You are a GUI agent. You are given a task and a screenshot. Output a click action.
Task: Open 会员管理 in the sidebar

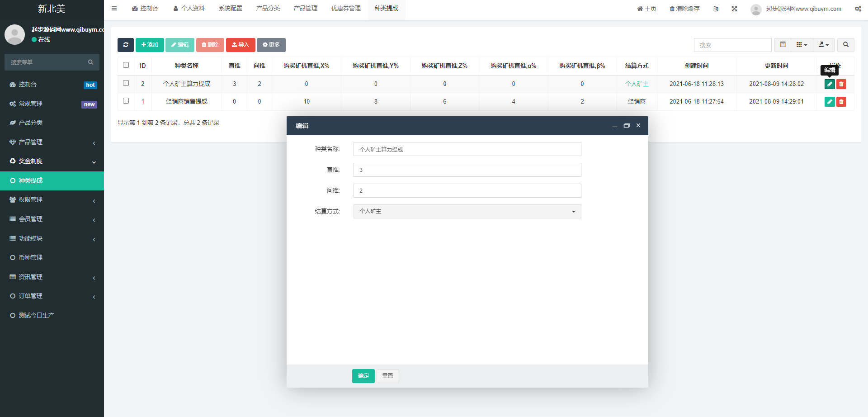pos(52,219)
